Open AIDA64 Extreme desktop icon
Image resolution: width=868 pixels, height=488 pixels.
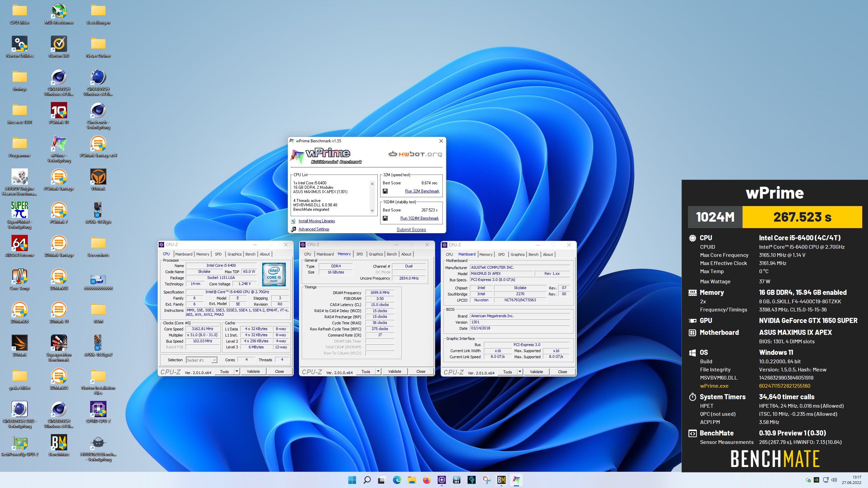20,247
